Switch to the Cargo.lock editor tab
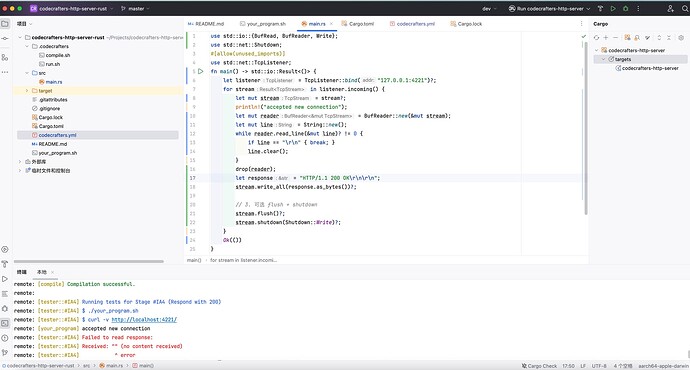 [466, 24]
